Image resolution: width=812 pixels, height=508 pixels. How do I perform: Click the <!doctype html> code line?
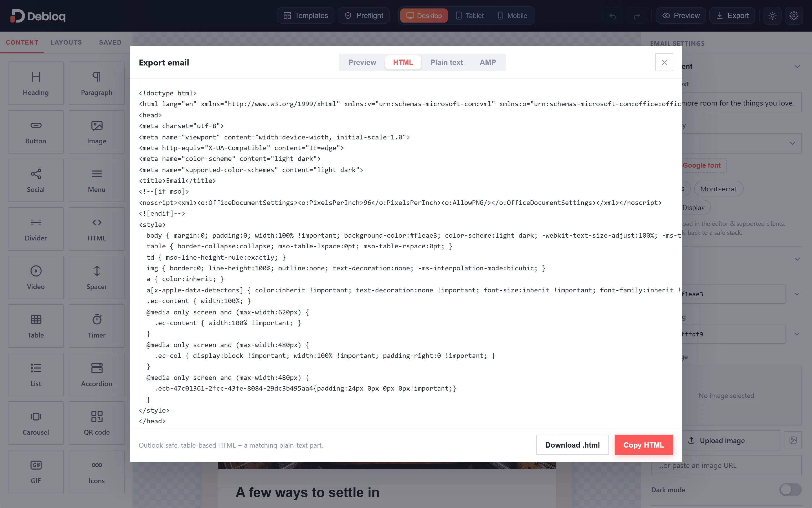point(167,93)
